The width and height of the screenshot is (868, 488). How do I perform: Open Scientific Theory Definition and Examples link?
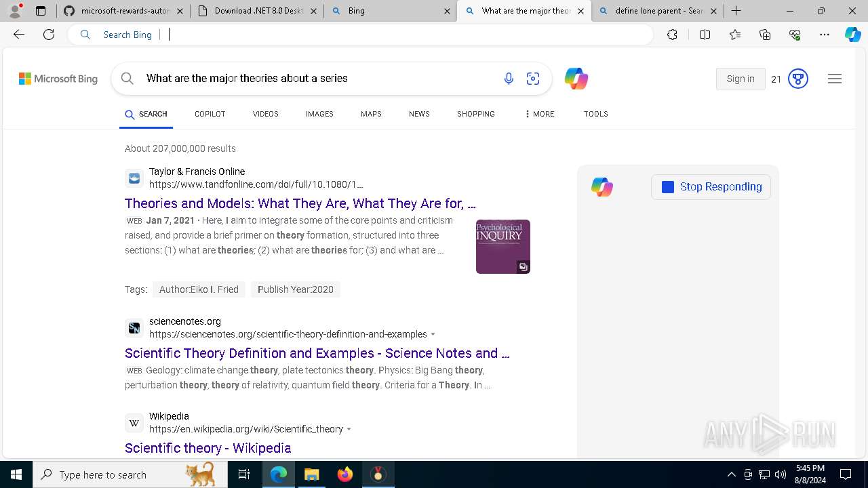click(x=317, y=353)
